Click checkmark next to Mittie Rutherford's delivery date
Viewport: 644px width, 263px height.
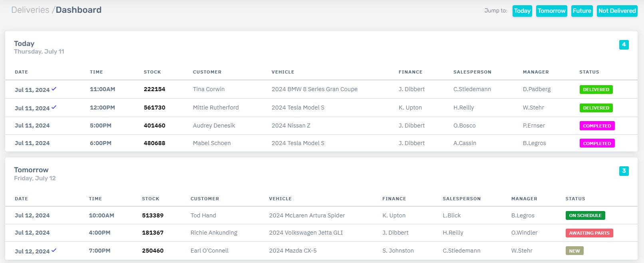[x=54, y=107]
